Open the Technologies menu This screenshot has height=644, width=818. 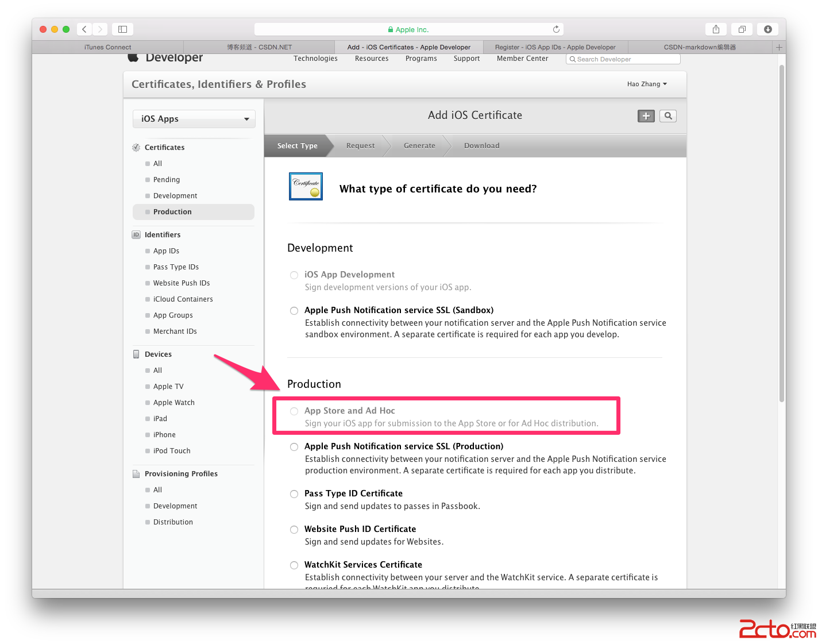click(315, 59)
